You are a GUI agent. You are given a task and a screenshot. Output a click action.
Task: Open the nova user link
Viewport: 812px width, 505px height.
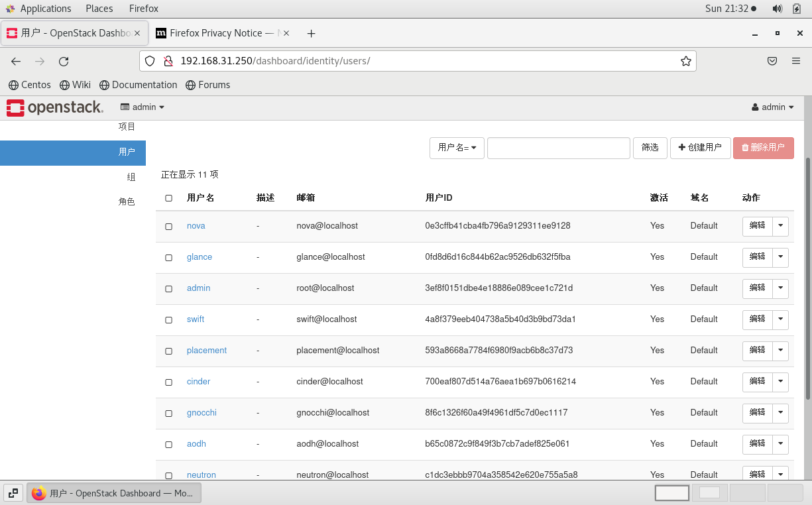click(196, 226)
